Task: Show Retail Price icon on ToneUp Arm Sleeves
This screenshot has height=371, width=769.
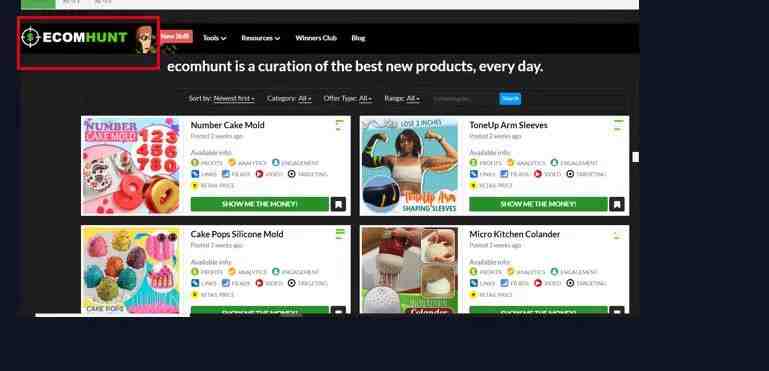Action: coord(473,186)
